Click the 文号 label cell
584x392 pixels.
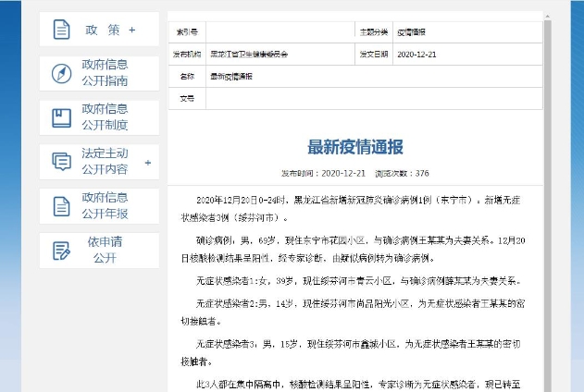point(187,99)
